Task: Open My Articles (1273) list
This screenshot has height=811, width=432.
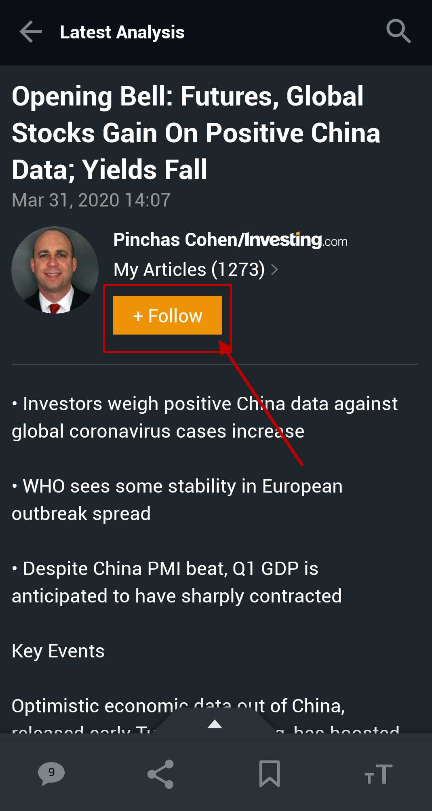Action: point(189,269)
